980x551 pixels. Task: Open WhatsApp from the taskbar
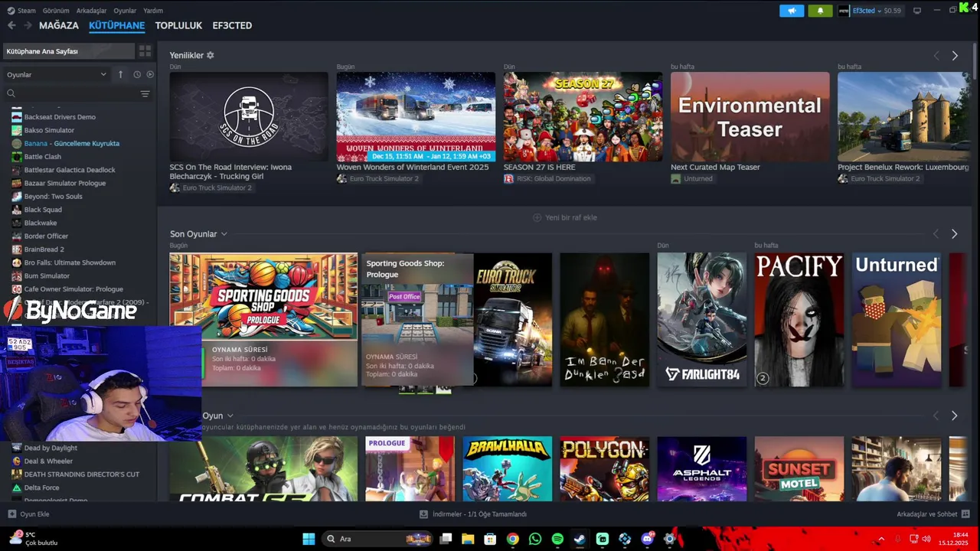(535, 539)
